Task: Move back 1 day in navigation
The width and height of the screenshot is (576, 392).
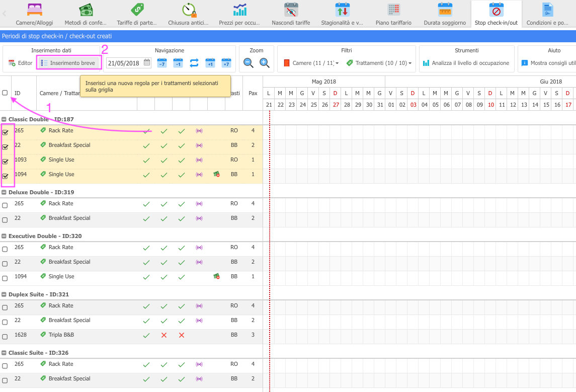Action: (x=178, y=63)
